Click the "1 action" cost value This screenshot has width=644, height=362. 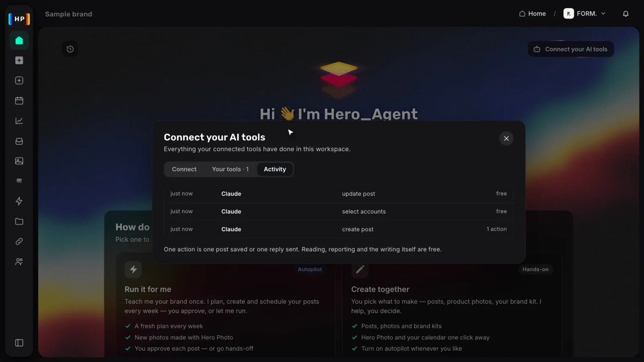pyautogui.click(x=497, y=229)
